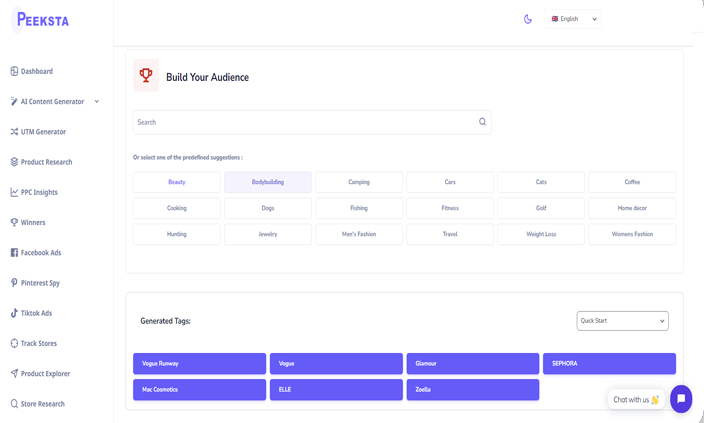This screenshot has height=423, width=704.
Task: Go to Product Research page
Action: [46, 162]
